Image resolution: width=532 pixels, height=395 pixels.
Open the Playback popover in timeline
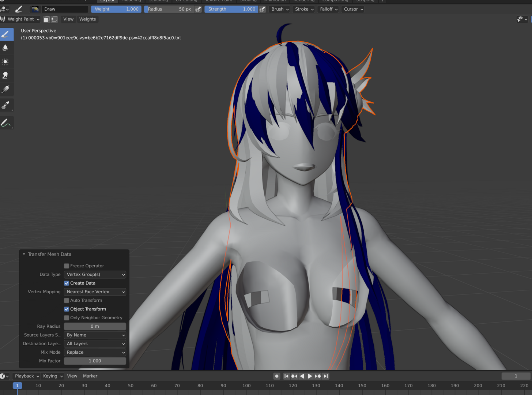coord(27,376)
